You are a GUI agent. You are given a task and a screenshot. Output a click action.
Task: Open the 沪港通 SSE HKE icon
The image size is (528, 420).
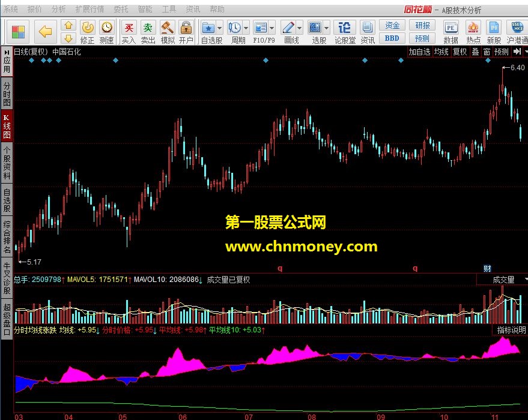517,32
